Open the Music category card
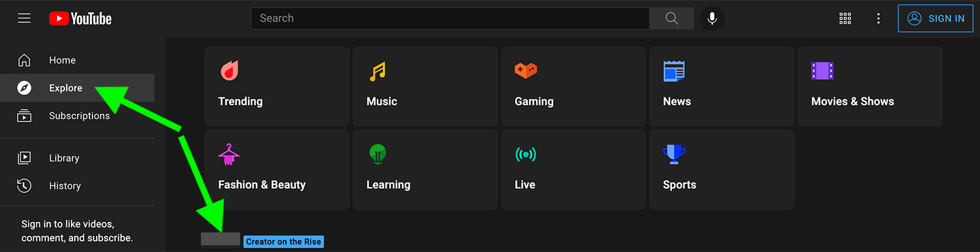Screen dimensions: 980x252 coord(425,86)
